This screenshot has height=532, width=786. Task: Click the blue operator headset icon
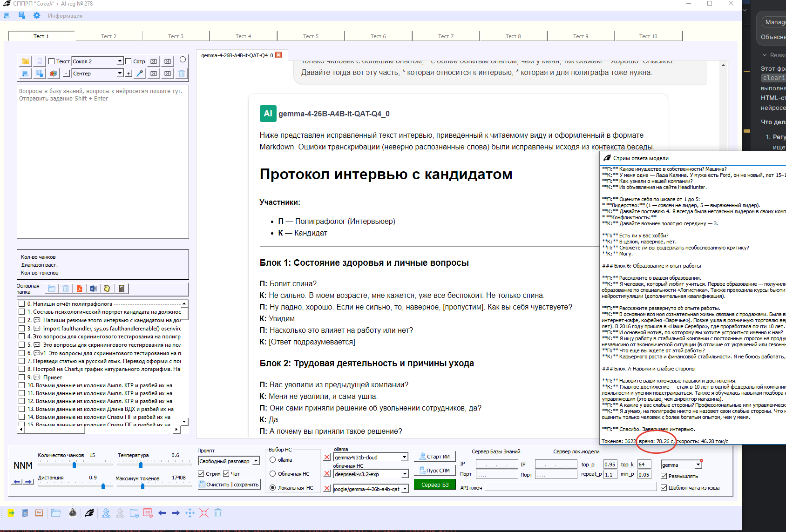point(106,513)
